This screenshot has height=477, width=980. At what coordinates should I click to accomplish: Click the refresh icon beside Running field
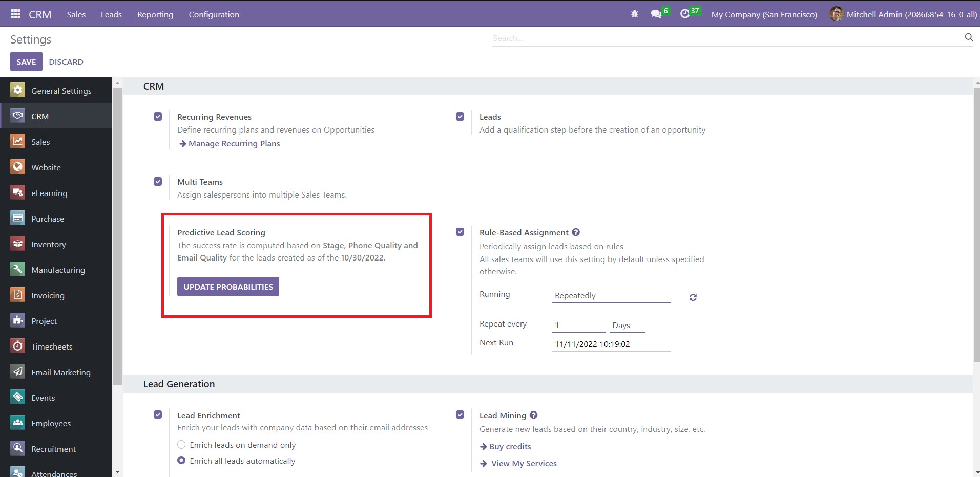693,297
